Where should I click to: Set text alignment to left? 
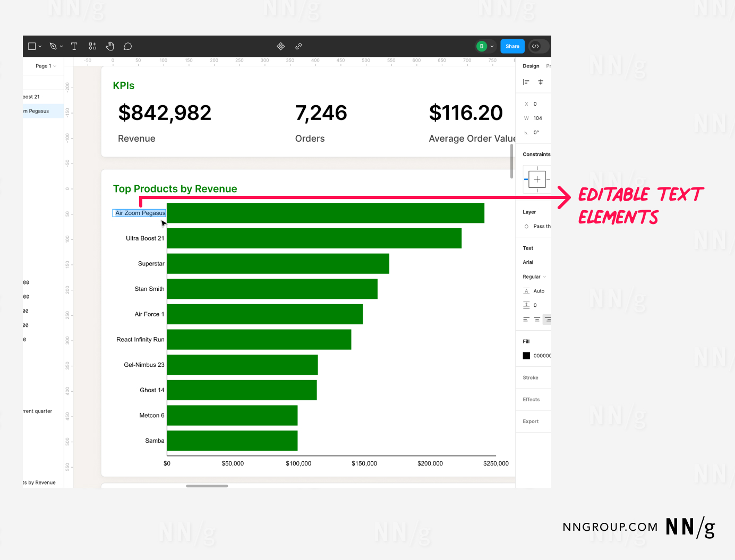[x=526, y=320]
